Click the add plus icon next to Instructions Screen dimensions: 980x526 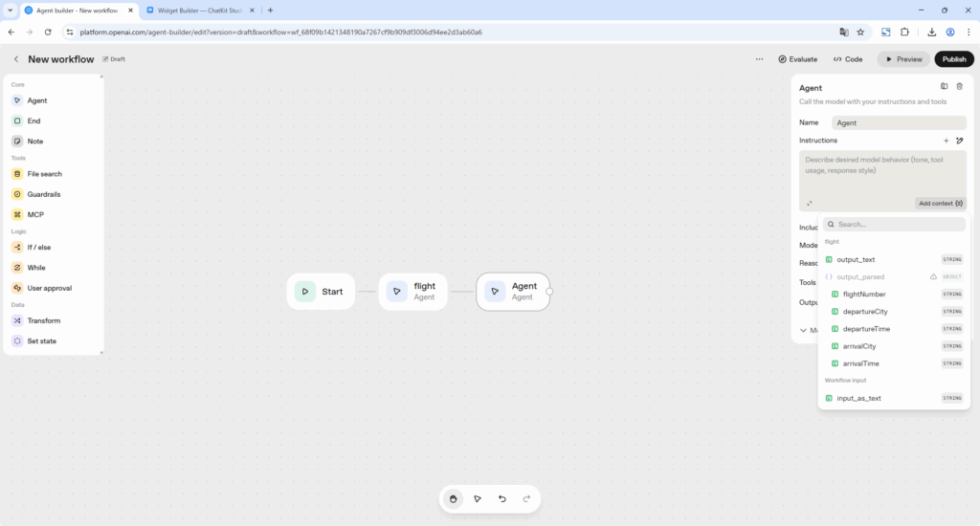(947, 141)
